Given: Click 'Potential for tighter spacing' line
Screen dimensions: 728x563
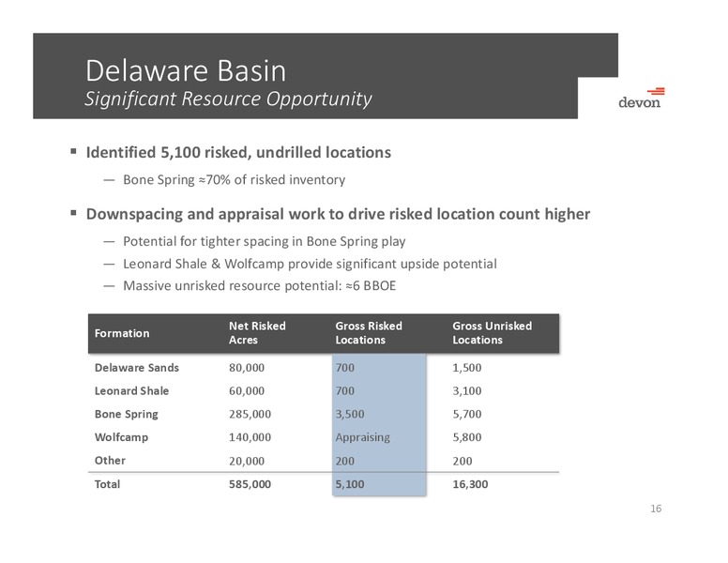Looking at the screenshot, I should [265, 241].
